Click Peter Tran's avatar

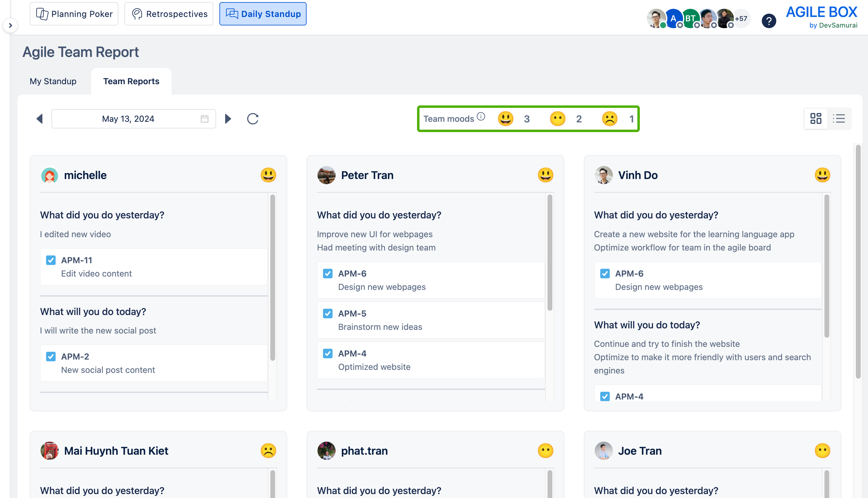(x=326, y=175)
